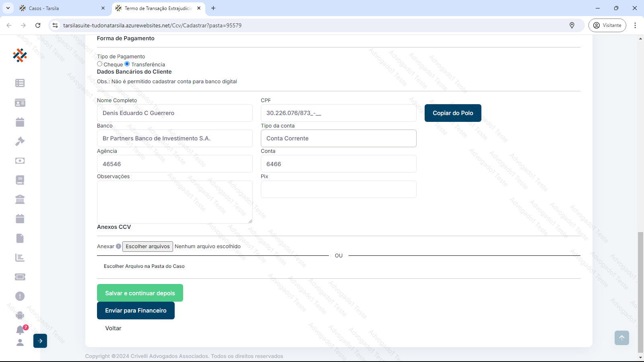The height and width of the screenshot is (362, 644).
Task: Click Enviar para Financeiro button
Action: 136,311
